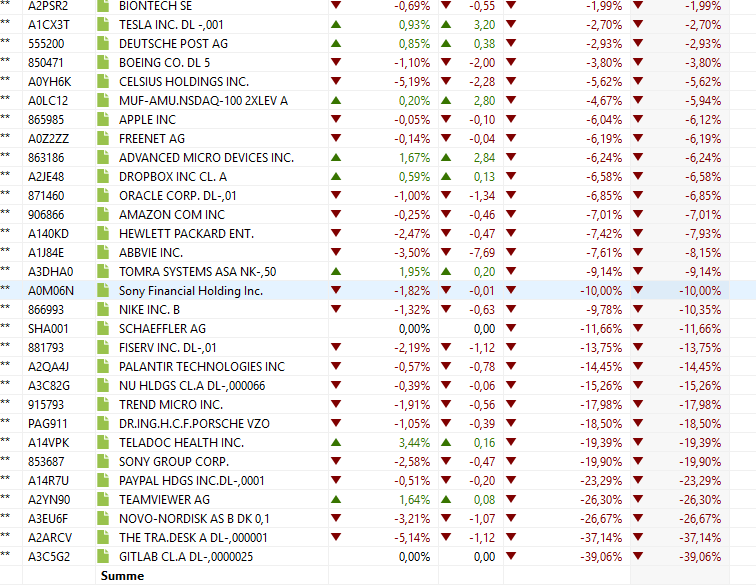
Task: Click the document icon of DROPBOX INC CL. A
Action: 103,177
